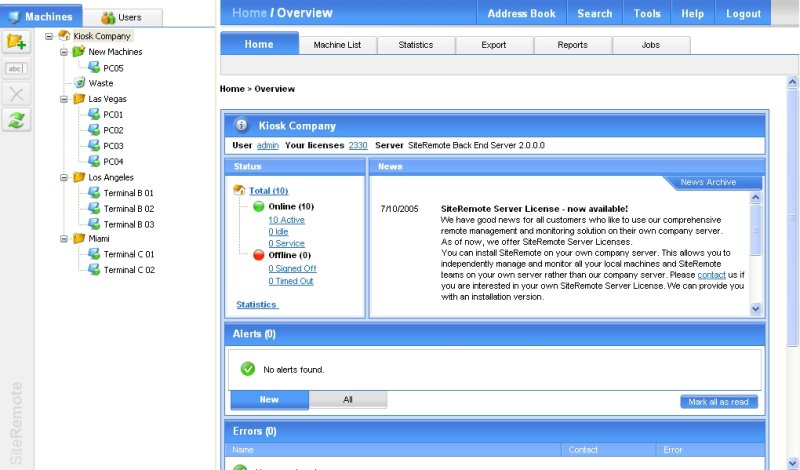
Task: Click the delete X icon in sidebar
Action: (16, 94)
